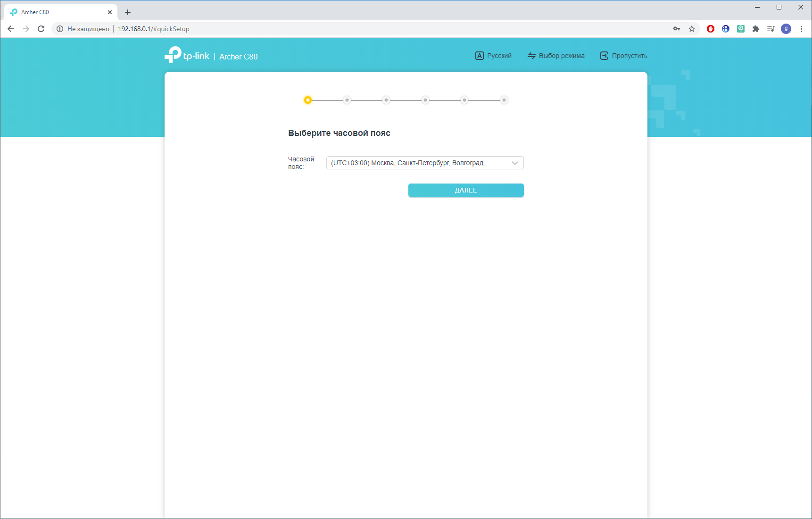Click the not-secure site info icon
812x519 pixels.
[x=60, y=29]
